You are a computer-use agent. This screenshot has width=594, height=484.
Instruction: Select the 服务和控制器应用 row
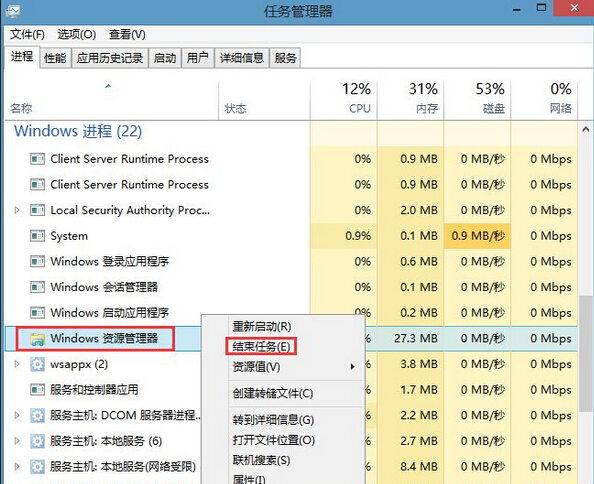[291, 390]
